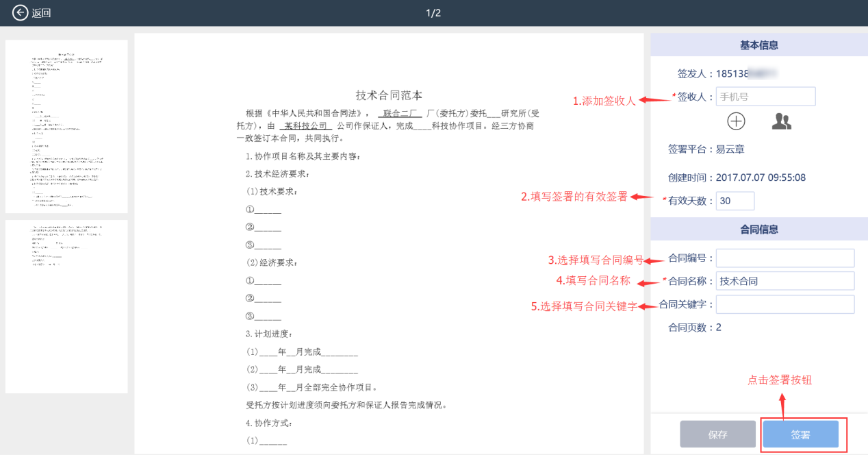Click the 1/2 page indicator
Image resolution: width=868 pixels, height=455 pixels.
[433, 13]
